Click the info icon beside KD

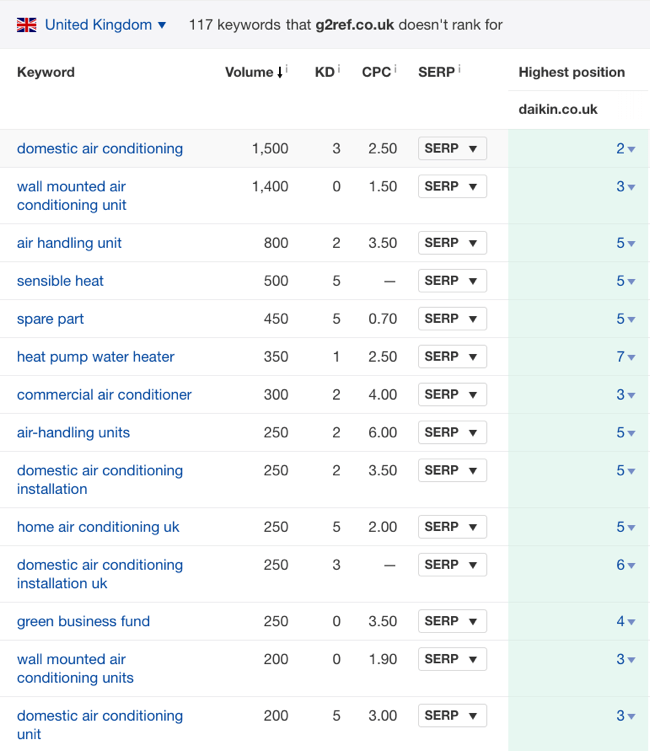click(339, 69)
